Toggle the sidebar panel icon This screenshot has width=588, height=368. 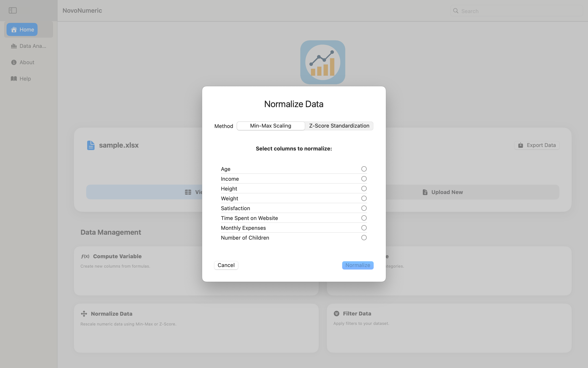13,10
